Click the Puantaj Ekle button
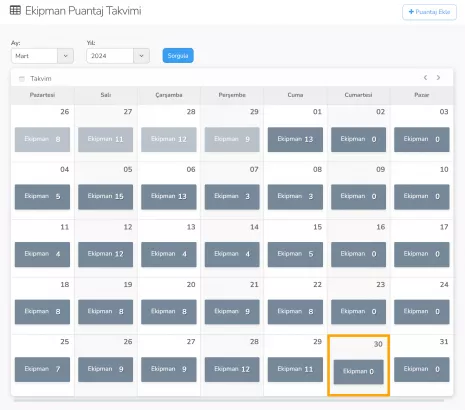 pos(429,12)
